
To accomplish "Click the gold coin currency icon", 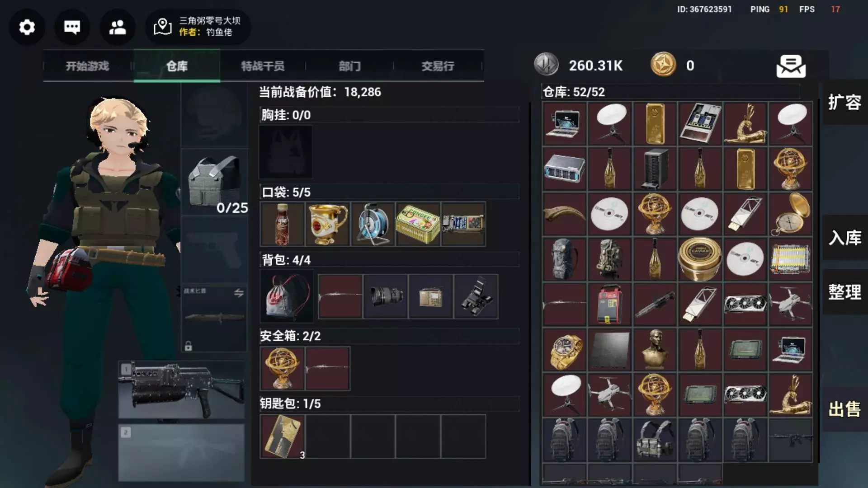I will (663, 64).
